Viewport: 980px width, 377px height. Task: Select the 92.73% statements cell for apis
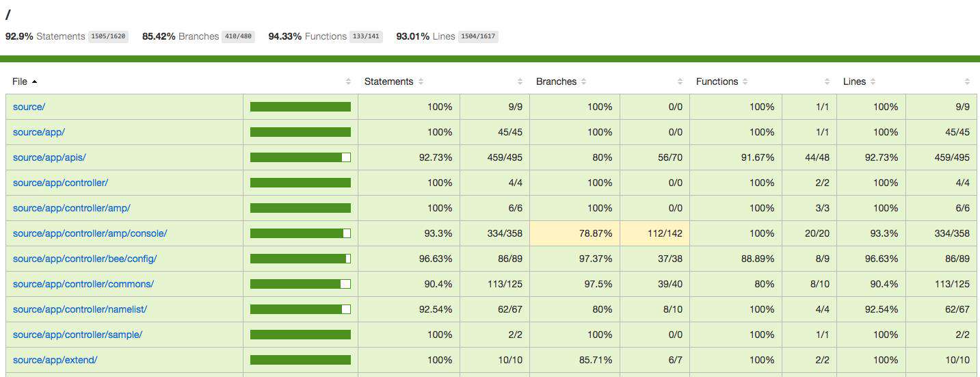coord(409,157)
